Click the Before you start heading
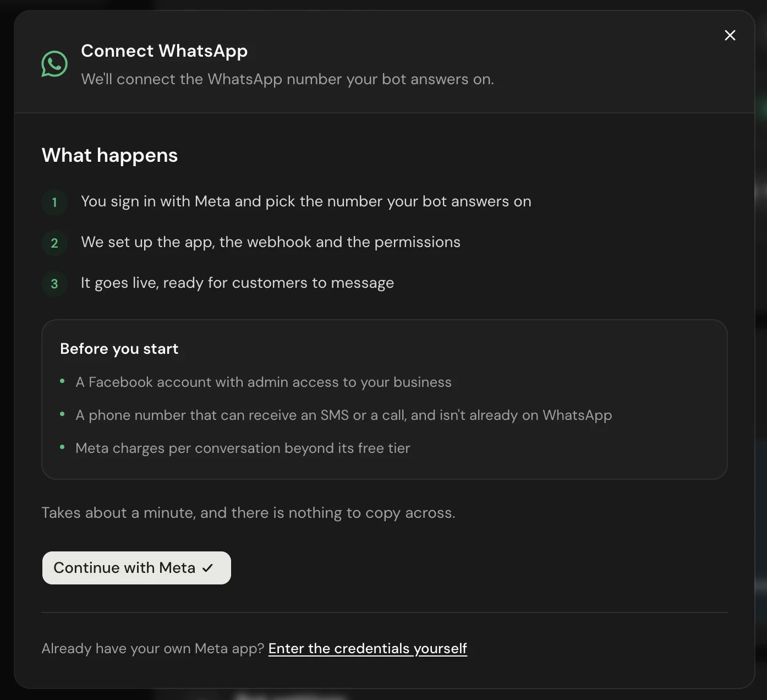The image size is (767, 700). [119, 349]
